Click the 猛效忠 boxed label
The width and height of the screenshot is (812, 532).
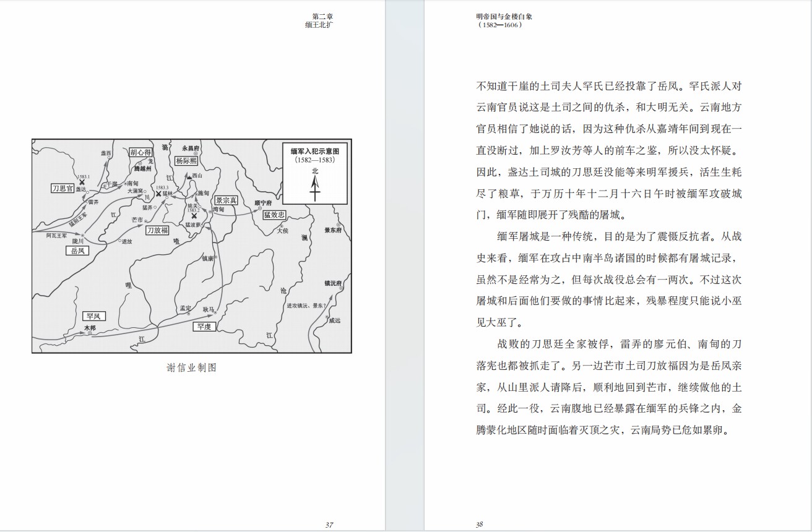(274, 215)
